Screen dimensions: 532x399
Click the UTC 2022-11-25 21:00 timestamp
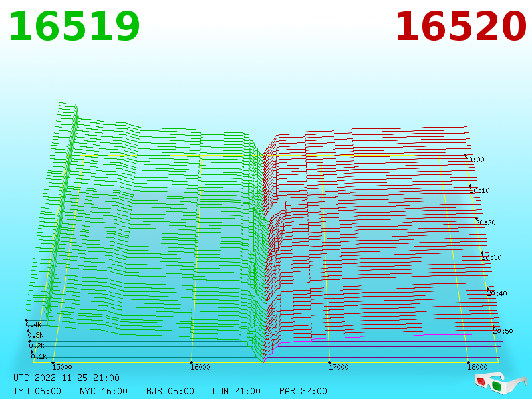[x=66, y=378]
